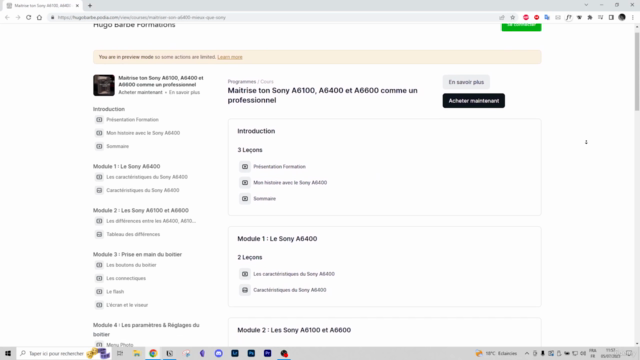This screenshot has width=640, height=360.
Task: Open Notion from the taskbar
Action: point(169,353)
